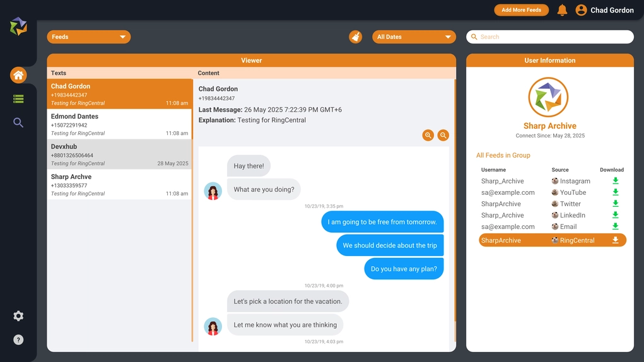
Task: Open the green list view in the sidebar
Action: [18, 99]
